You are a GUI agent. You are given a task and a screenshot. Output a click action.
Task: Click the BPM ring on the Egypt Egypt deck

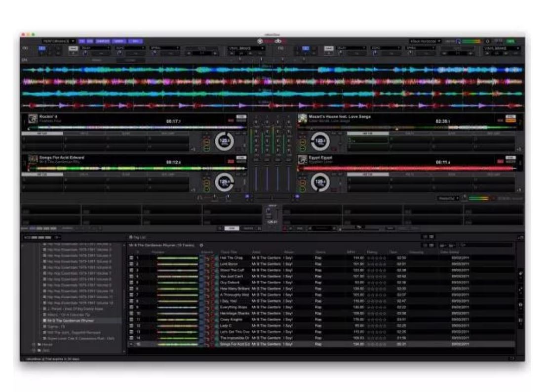(x=320, y=182)
